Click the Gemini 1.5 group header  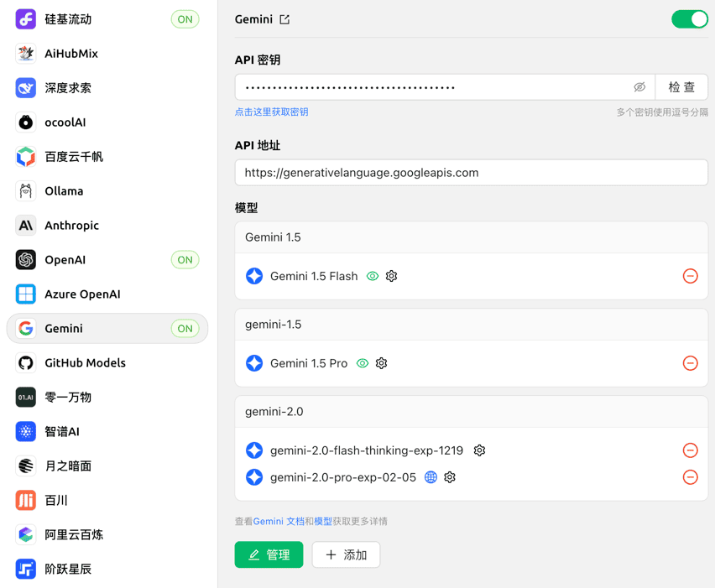[471, 237]
